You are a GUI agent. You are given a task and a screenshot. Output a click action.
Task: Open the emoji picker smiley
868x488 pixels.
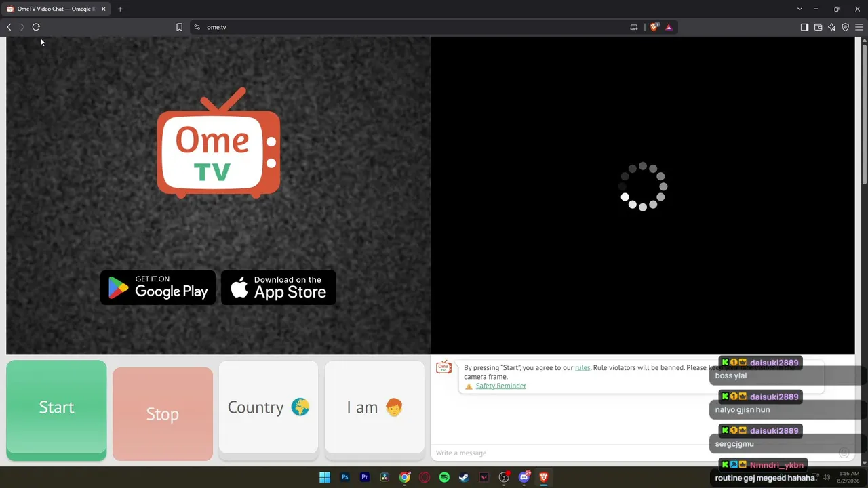pos(844,453)
